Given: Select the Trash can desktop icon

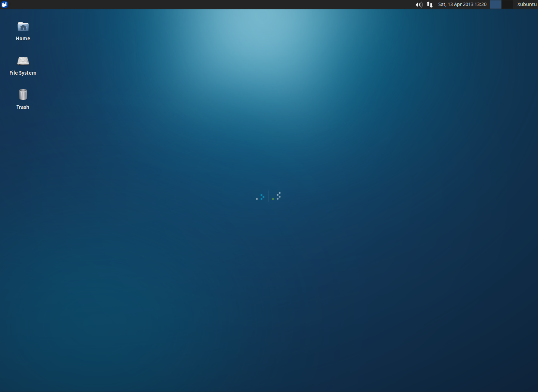Looking at the screenshot, I should 23,94.
